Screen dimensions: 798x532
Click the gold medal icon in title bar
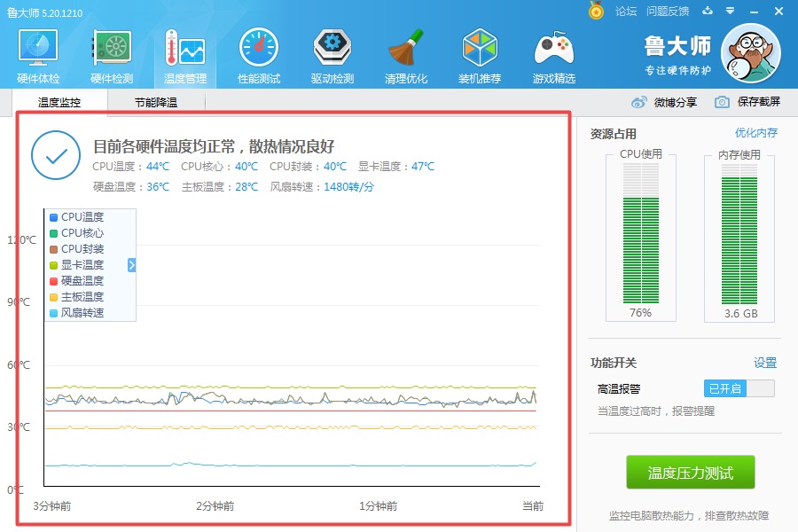point(597,12)
